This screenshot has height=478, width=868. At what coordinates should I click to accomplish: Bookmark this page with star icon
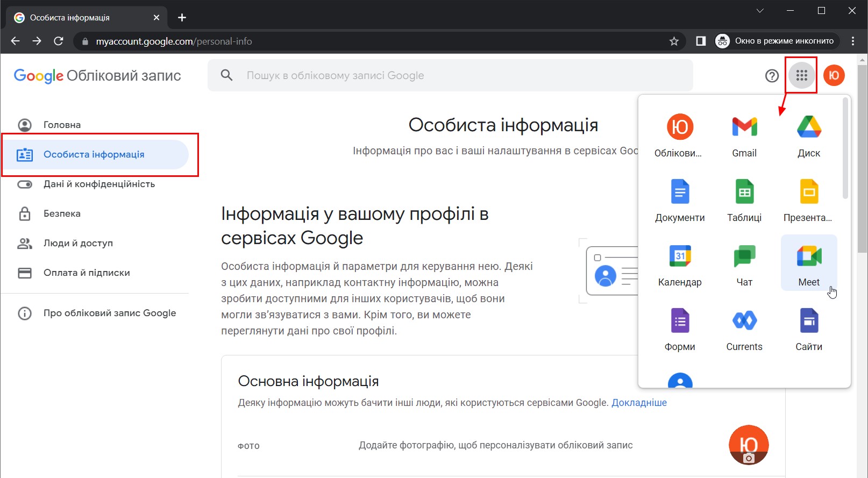[x=674, y=41]
